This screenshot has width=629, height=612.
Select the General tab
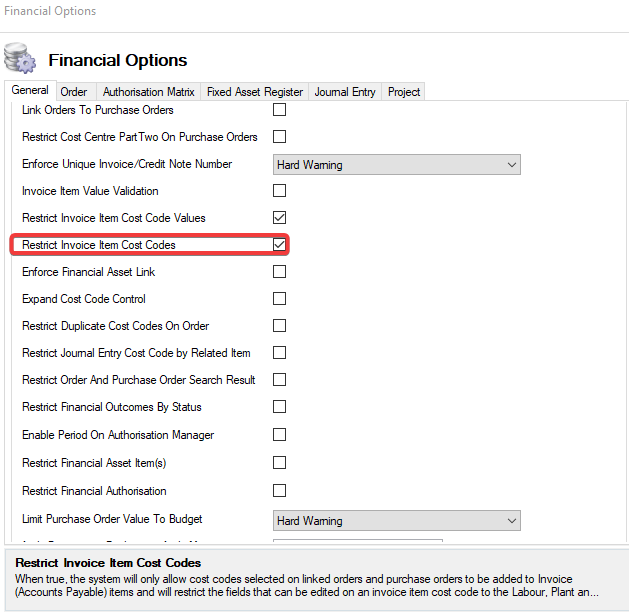[x=30, y=91]
